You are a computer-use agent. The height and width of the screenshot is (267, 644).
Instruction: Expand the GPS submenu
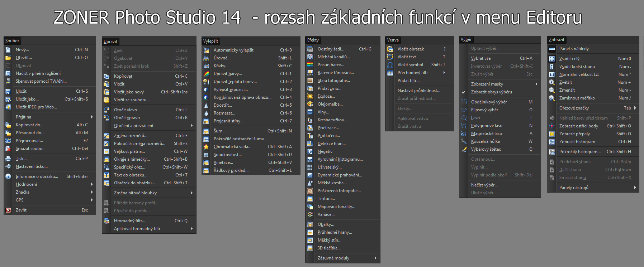pos(92,200)
